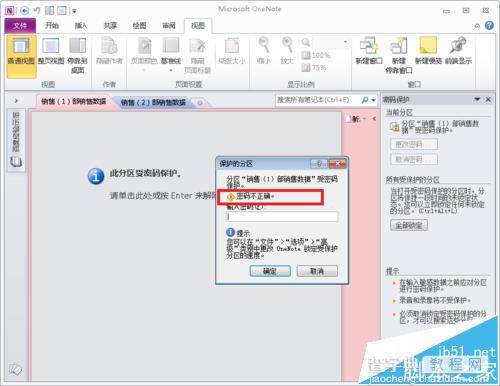Screen dimensions: 500x386
Task: Click the 停靠到桌面 Dock to Desktop icon
Action: pyautogui.click(x=77, y=55)
